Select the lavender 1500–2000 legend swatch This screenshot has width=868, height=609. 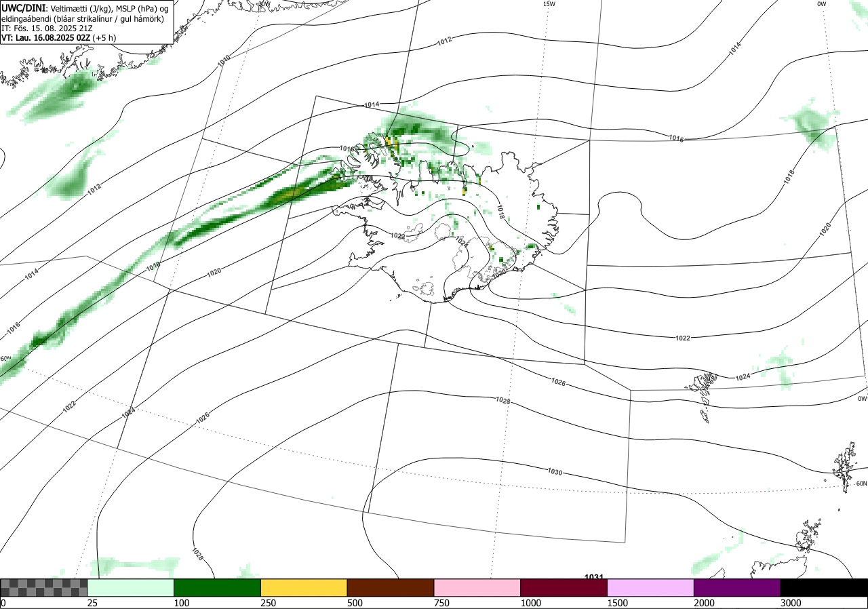click(651, 587)
